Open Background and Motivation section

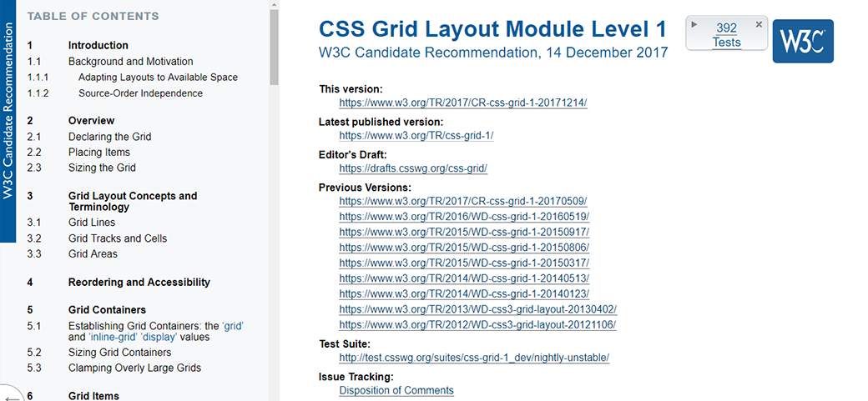coord(130,62)
